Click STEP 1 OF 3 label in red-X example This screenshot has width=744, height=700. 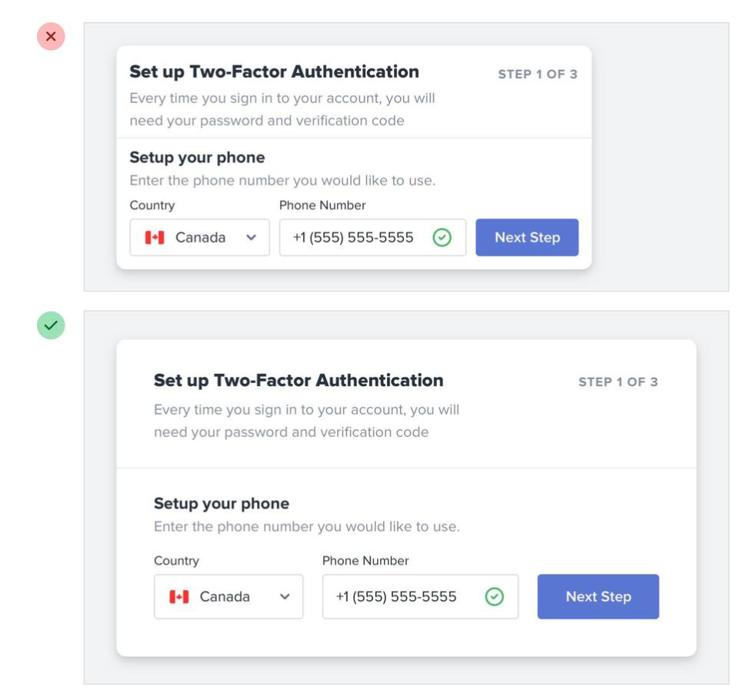point(537,75)
